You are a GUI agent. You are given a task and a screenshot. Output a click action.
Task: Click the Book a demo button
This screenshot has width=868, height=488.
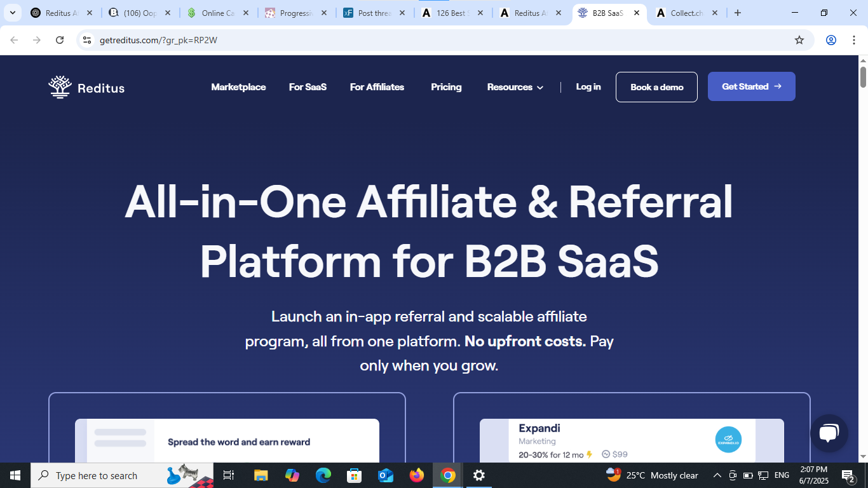[656, 87]
